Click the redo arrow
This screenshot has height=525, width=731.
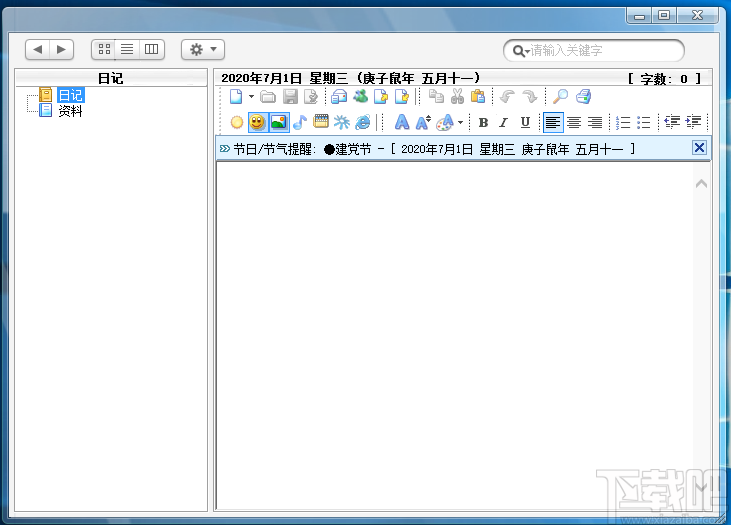tap(529, 97)
